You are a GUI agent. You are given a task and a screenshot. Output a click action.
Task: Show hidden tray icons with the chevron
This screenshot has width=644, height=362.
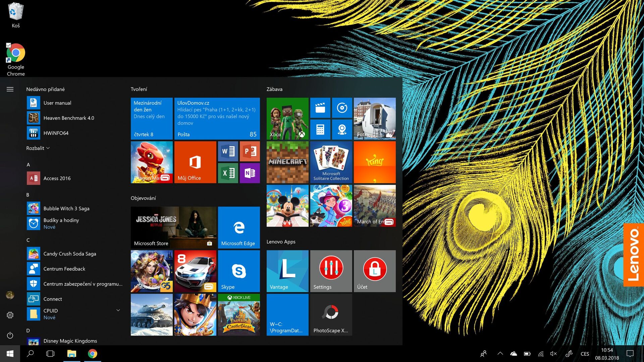click(x=500, y=353)
